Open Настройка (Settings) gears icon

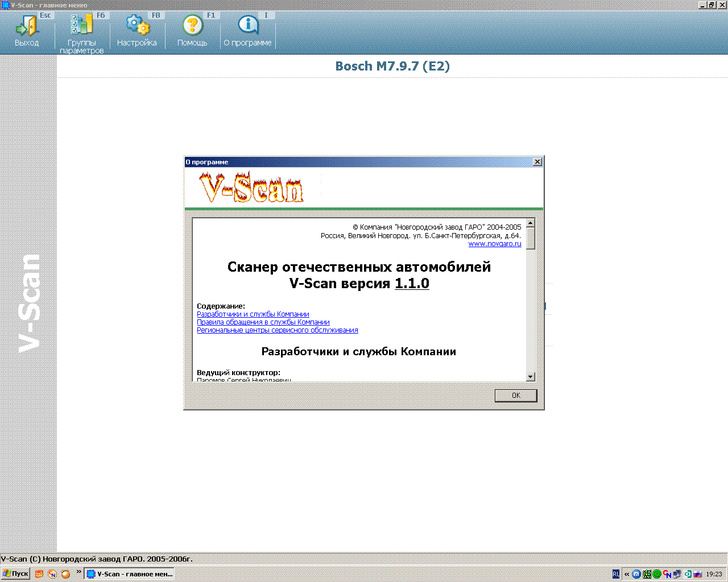(137, 27)
